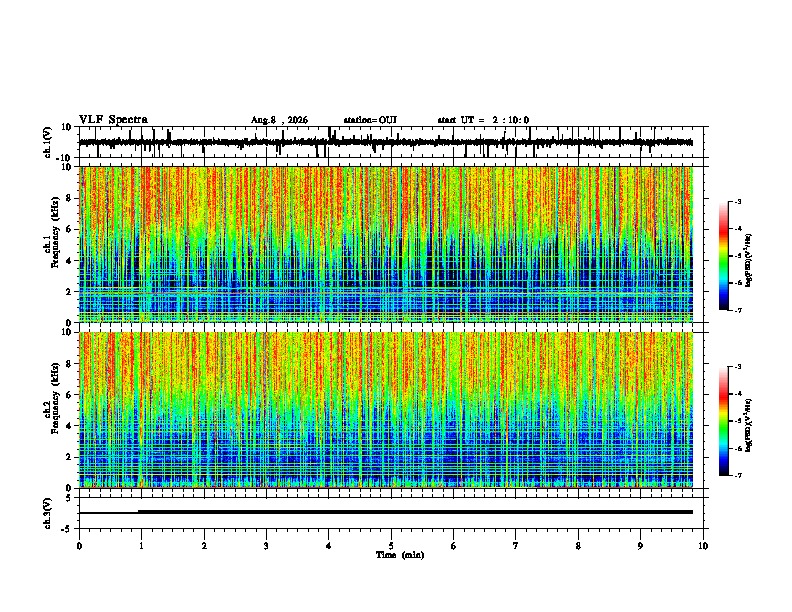Image resolution: width=792 pixels, height=612 pixels.
Task: Click time axis tick label "1"
Action: [x=141, y=546]
